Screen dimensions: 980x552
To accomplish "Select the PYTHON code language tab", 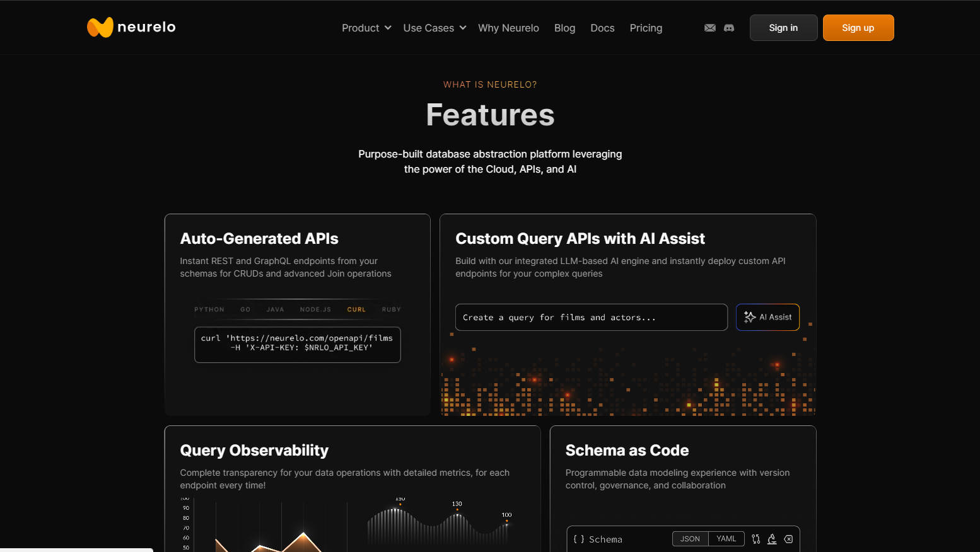I will tap(209, 309).
